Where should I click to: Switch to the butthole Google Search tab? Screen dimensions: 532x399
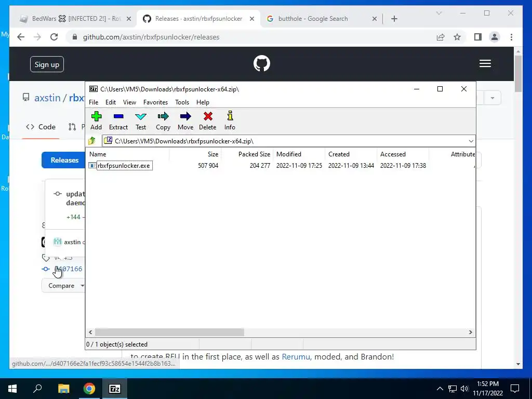point(313,19)
